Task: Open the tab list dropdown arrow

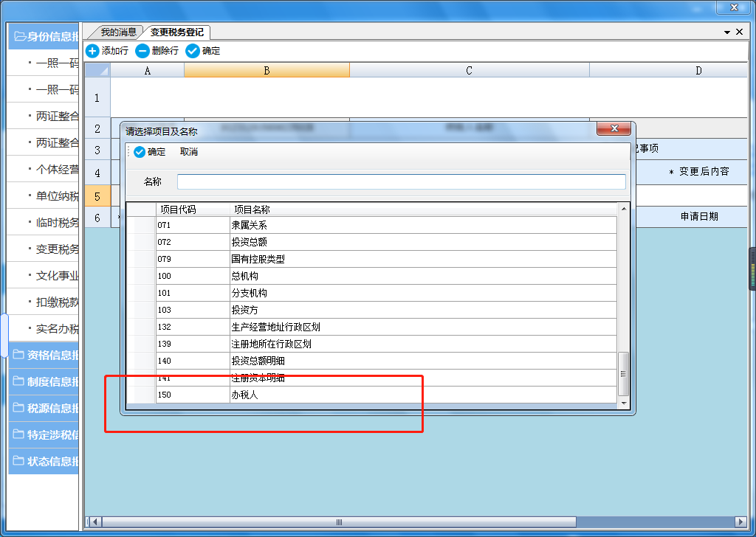Action: pos(727,32)
